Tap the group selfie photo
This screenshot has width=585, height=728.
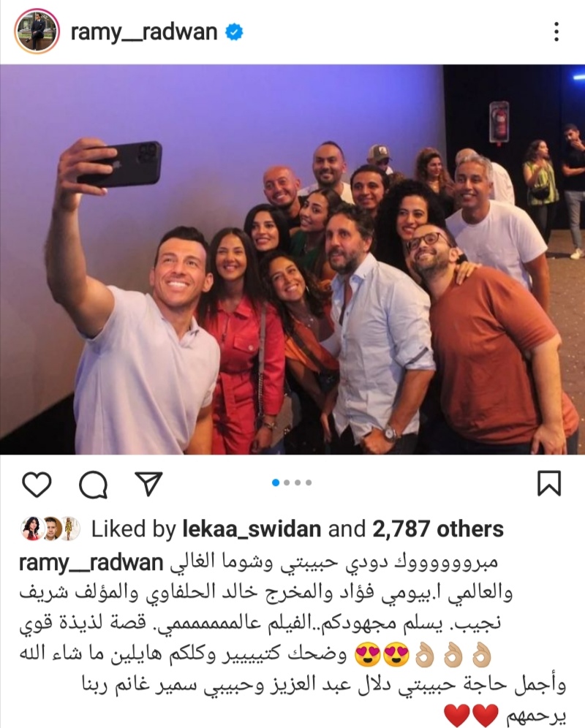coord(292,259)
